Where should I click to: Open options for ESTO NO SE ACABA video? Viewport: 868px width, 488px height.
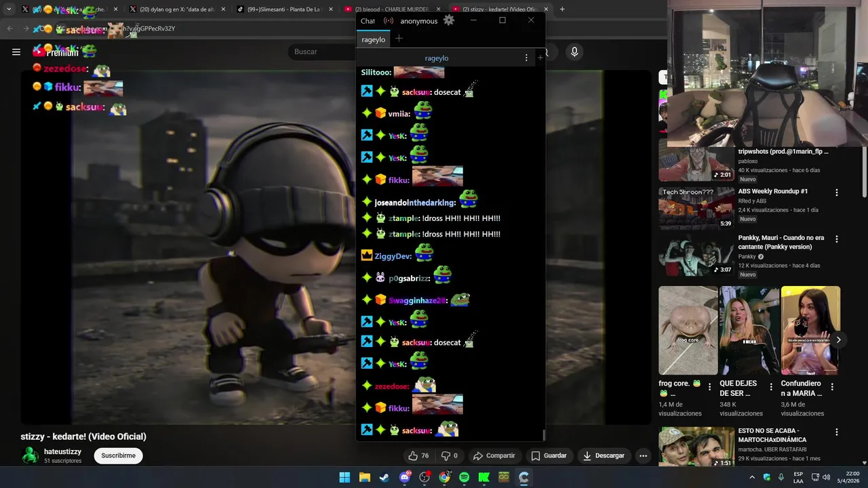[x=836, y=432]
